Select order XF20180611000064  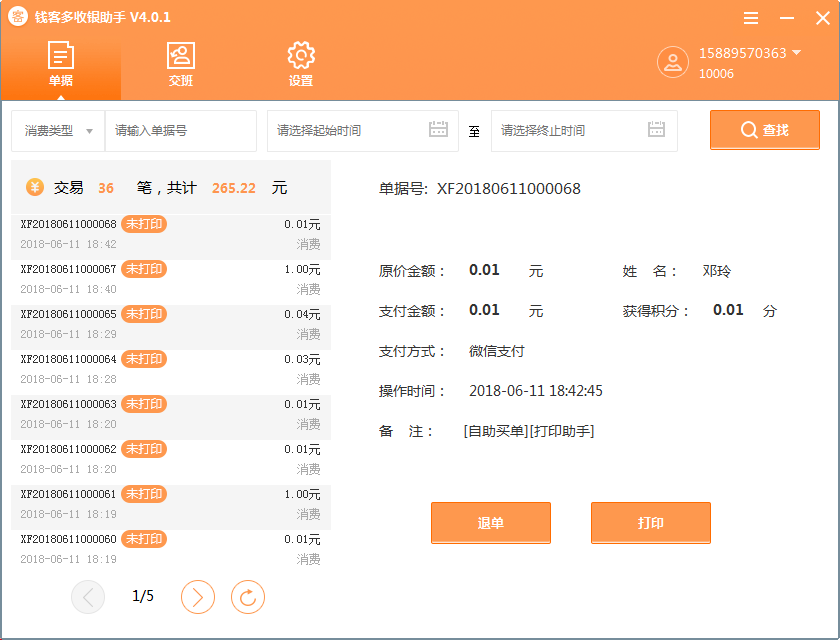[x=171, y=372]
